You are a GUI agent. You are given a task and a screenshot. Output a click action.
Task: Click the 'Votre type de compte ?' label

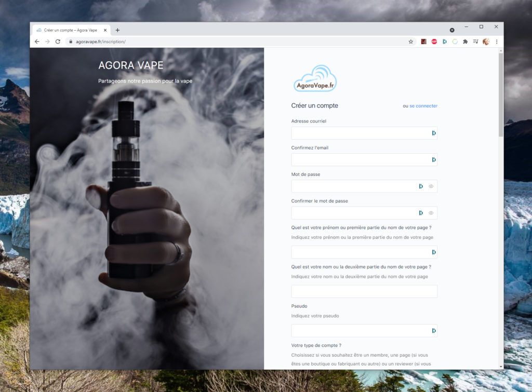click(x=316, y=345)
